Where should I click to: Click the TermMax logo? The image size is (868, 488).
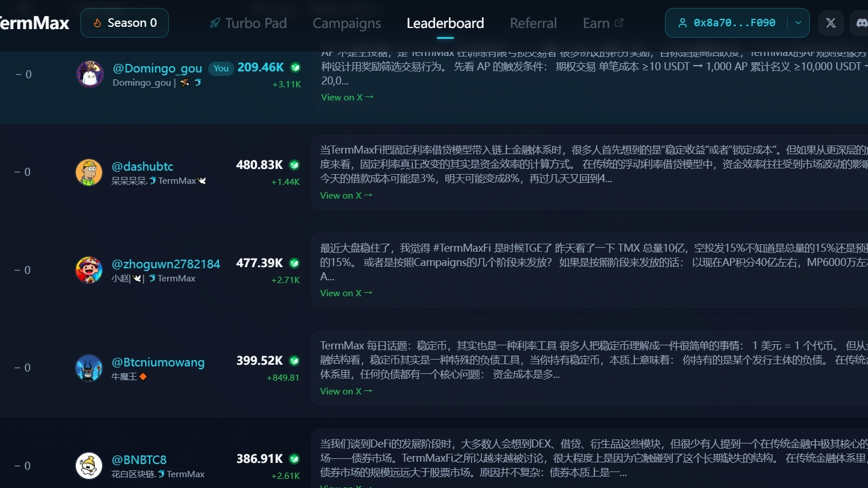(x=34, y=23)
